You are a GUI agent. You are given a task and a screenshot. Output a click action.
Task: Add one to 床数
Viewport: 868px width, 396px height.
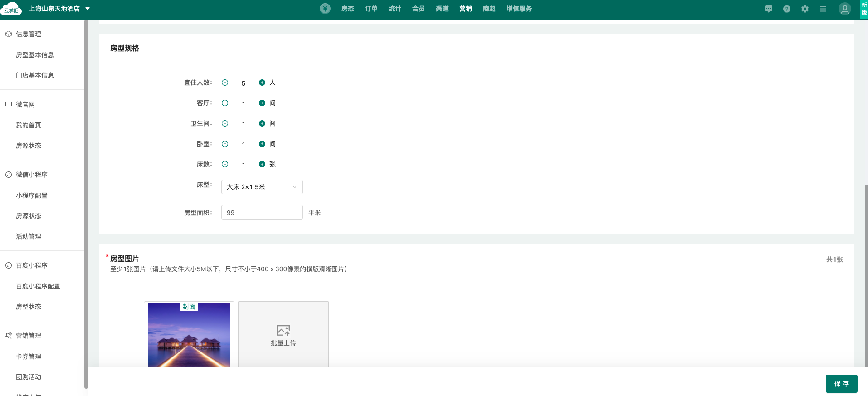coord(262,164)
